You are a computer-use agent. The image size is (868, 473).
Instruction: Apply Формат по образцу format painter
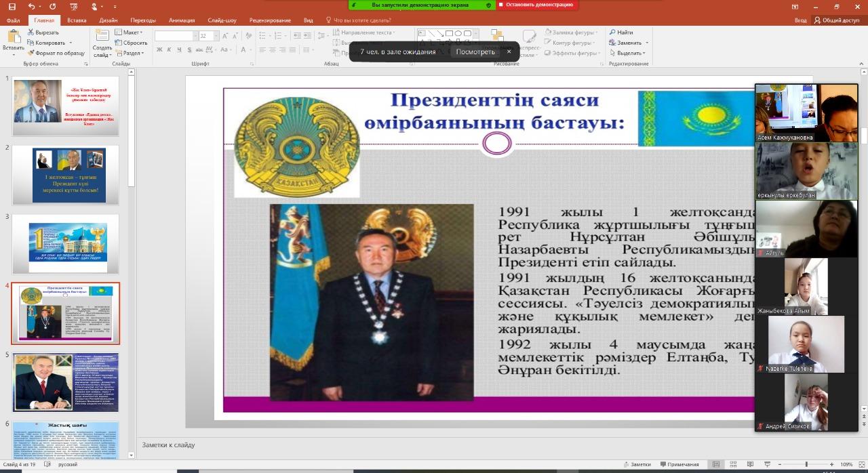(56, 53)
